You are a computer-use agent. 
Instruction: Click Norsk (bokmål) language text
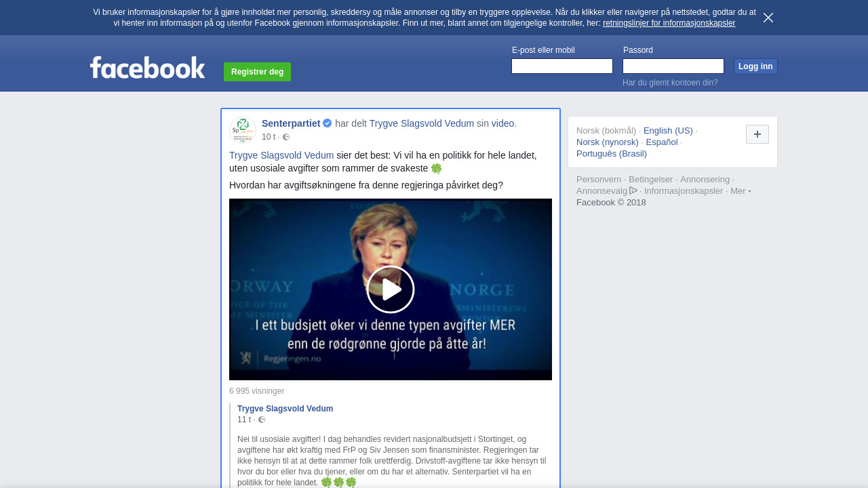click(606, 131)
